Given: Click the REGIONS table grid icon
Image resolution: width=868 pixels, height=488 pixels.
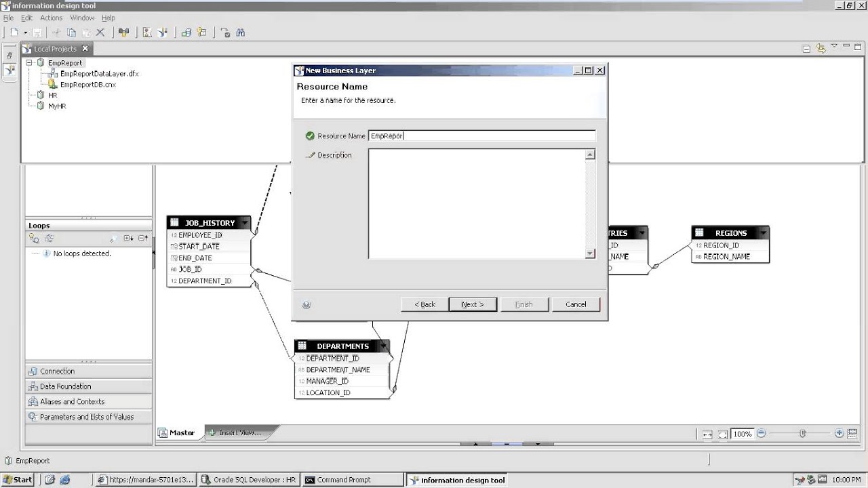Looking at the screenshot, I should tap(699, 232).
